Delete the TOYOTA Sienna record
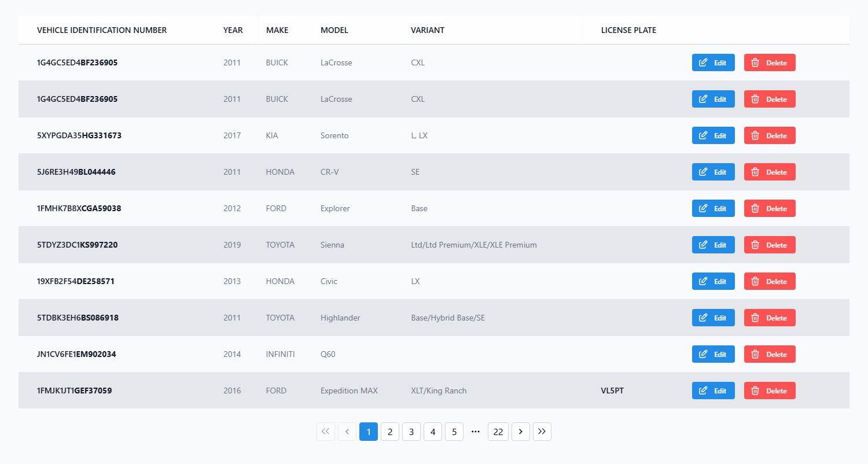This screenshot has width=868, height=464. [770, 245]
